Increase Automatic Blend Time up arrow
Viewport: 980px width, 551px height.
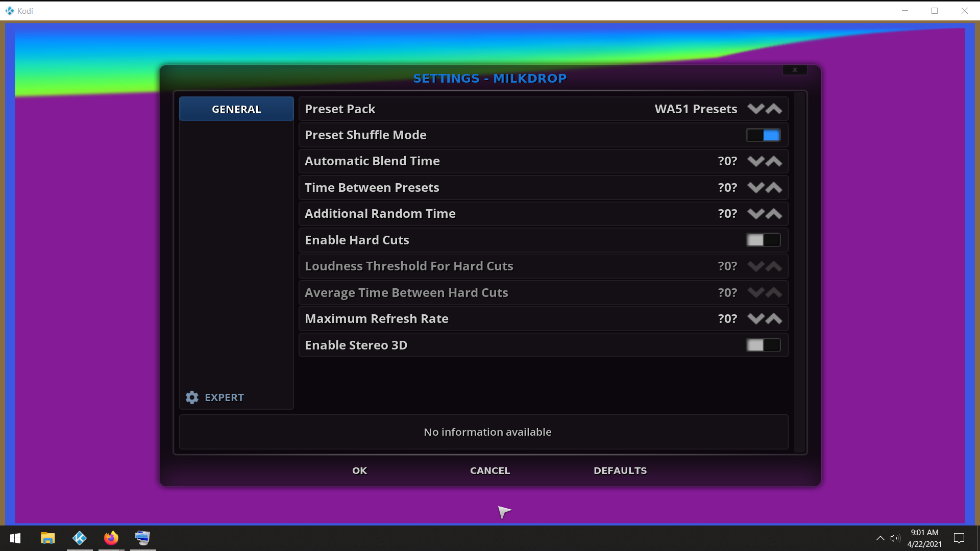(774, 161)
